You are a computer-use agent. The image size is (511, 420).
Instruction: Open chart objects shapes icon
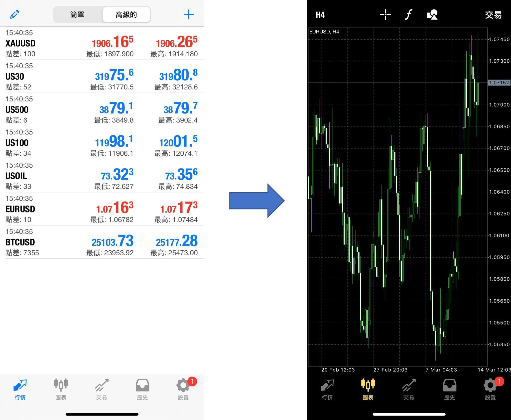[x=432, y=14]
